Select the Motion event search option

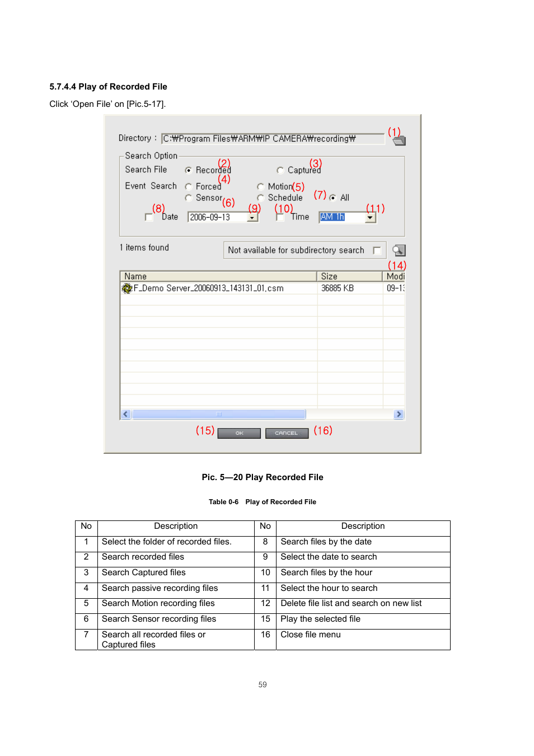click(x=261, y=186)
